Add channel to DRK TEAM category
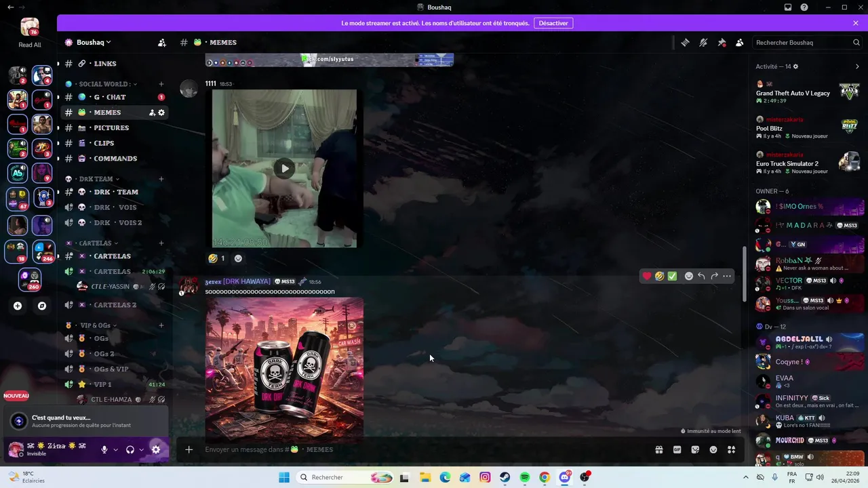 coord(161,179)
